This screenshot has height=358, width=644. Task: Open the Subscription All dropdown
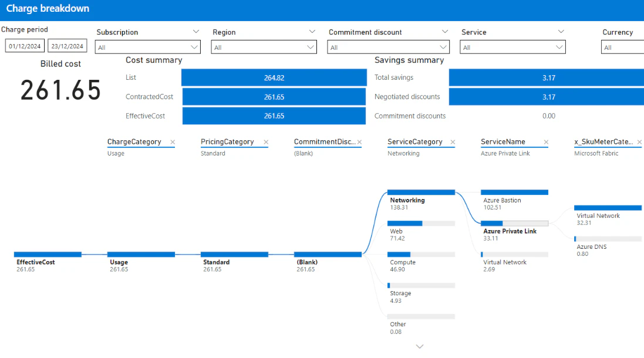pyautogui.click(x=148, y=47)
